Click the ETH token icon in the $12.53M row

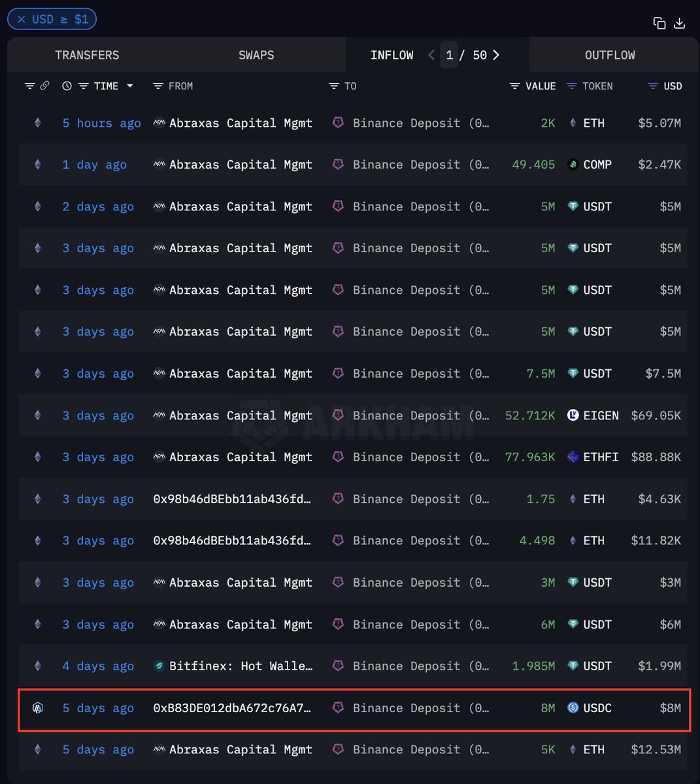573,750
